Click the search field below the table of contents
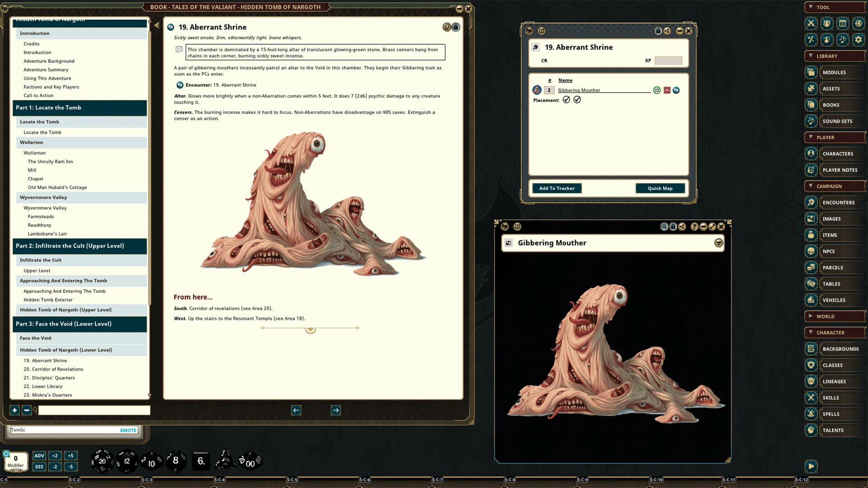Screen dimensions: 868x488 pyautogui.click(x=94, y=410)
